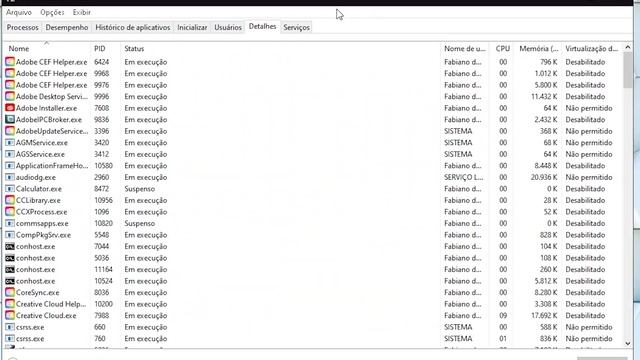Click the Creative Cloud Helper icon
The image size is (640, 360).
(x=10, y=304)
